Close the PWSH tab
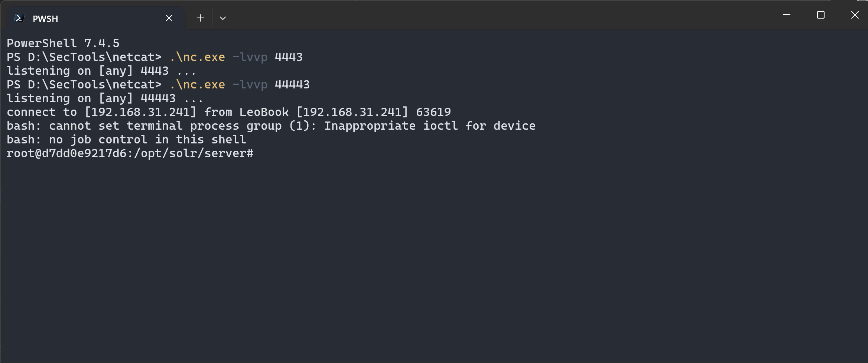This screenshot has width=868, height=363. 169,18
